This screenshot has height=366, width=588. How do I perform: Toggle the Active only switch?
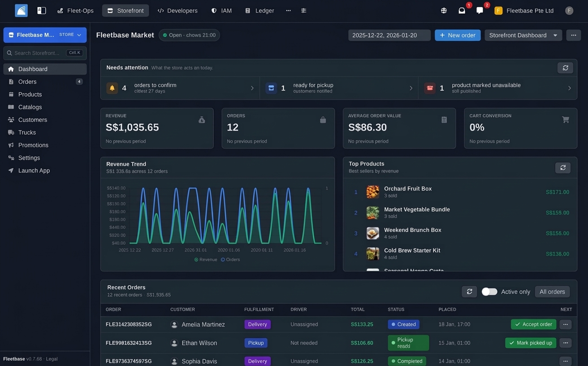coord(489,292)
